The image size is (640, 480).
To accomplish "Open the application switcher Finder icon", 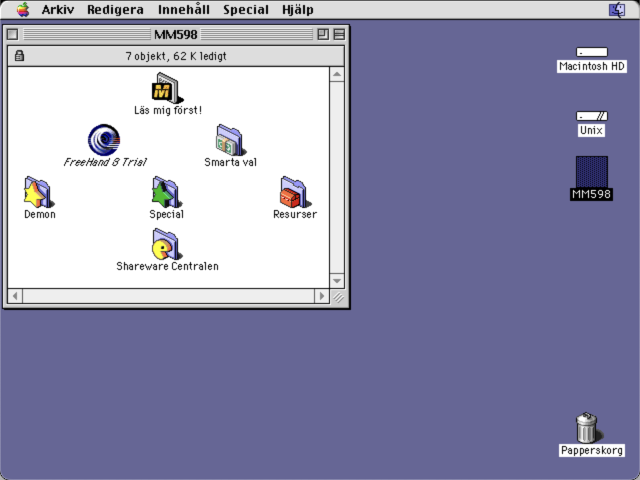I will click(x=617, y=10).
